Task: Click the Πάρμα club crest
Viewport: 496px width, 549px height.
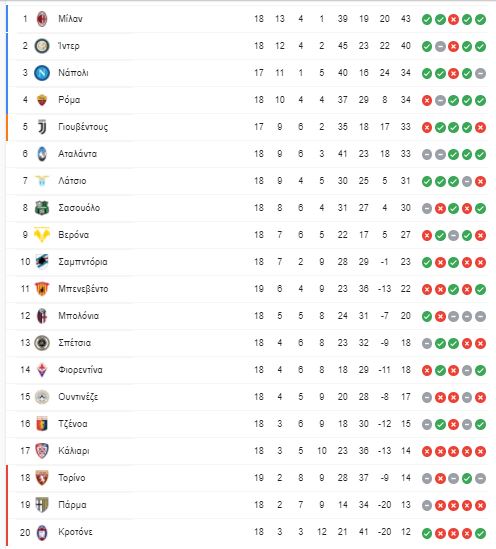Action: click(x=42, y=505)
